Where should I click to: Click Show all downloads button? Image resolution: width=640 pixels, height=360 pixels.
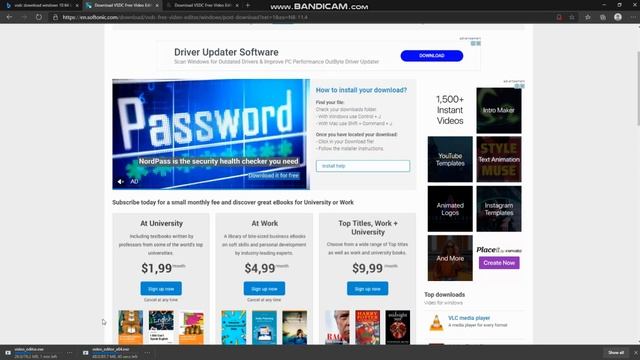coord(616,353)
